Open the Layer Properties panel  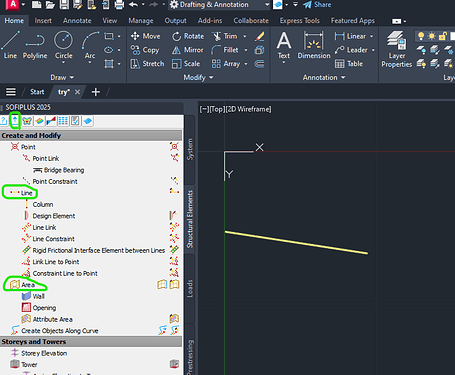[x=396, y=49]
